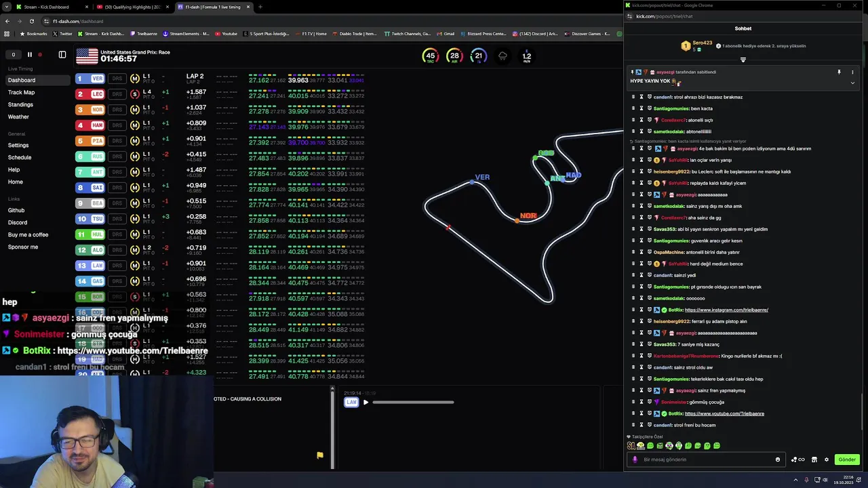Select the LEC driver tag in position 2
868x488 pixels.
pos(90,94)
